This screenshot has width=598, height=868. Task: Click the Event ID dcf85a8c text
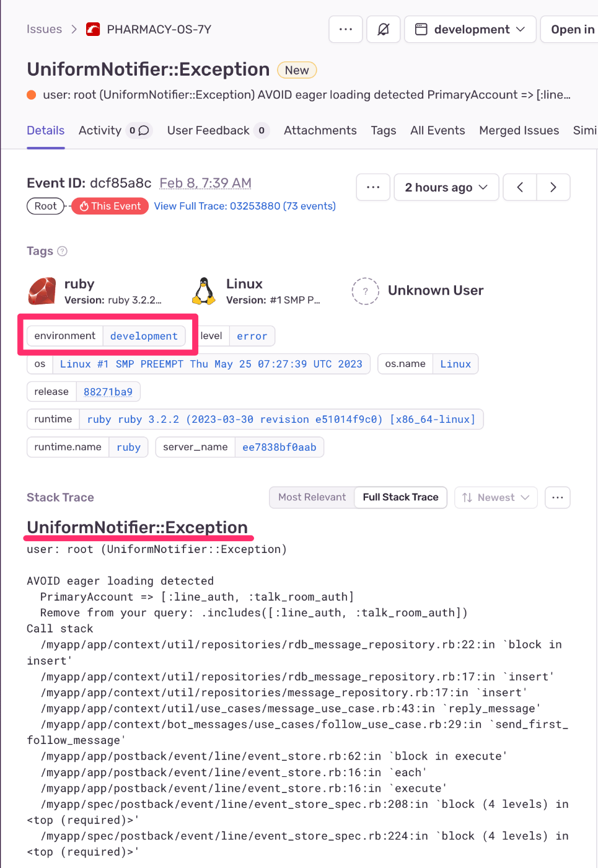(89, 183)
